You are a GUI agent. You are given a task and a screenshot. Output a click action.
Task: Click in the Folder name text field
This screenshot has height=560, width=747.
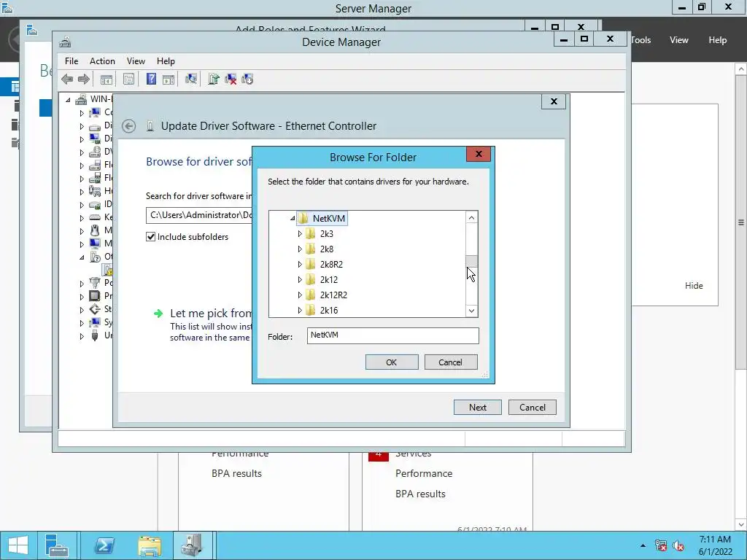point(392,335)
